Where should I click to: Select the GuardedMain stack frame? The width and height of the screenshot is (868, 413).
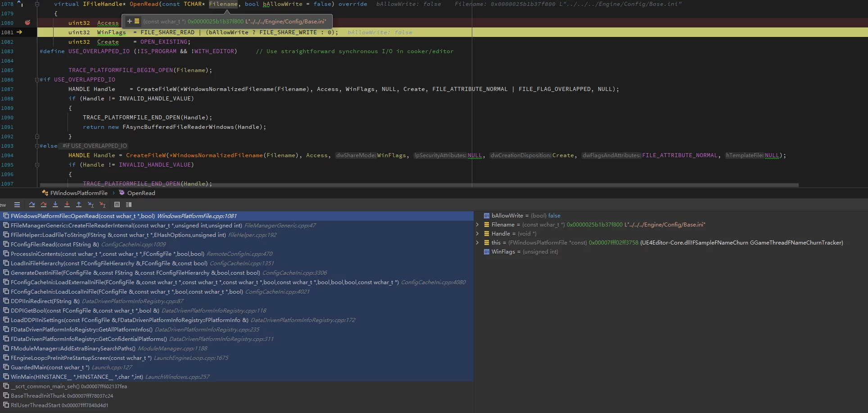50,368
